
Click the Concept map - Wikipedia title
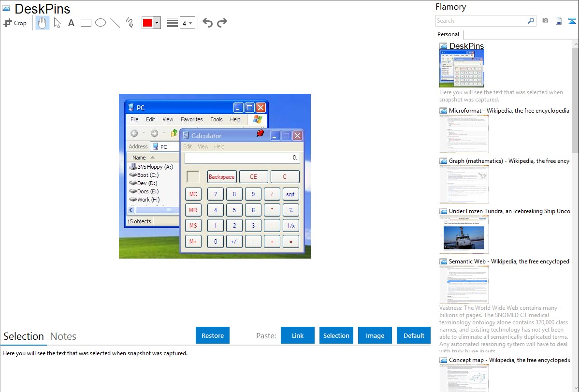[x=509, y=360]
